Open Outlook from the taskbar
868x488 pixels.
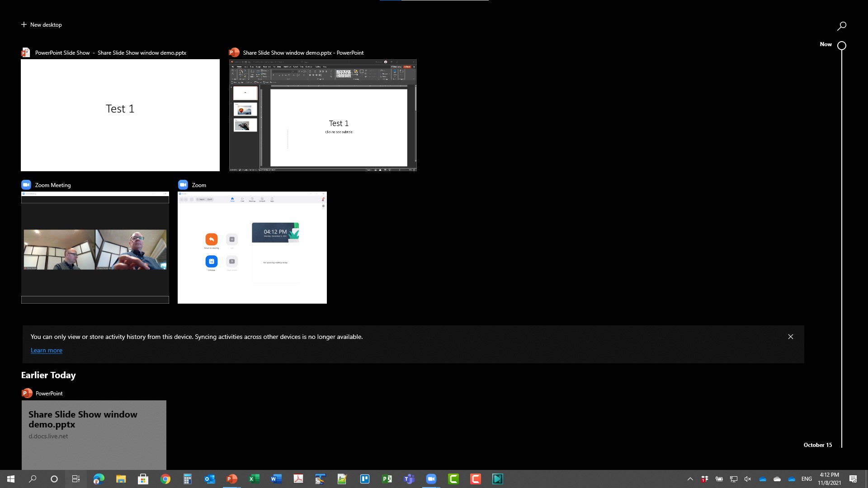(x=209, y=479)
